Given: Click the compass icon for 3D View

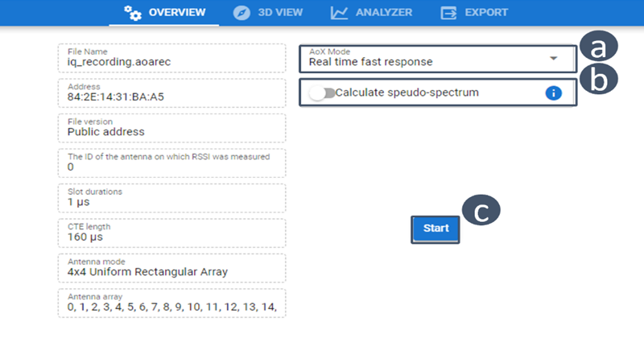Looking at the screenshot, I should 242,13.
